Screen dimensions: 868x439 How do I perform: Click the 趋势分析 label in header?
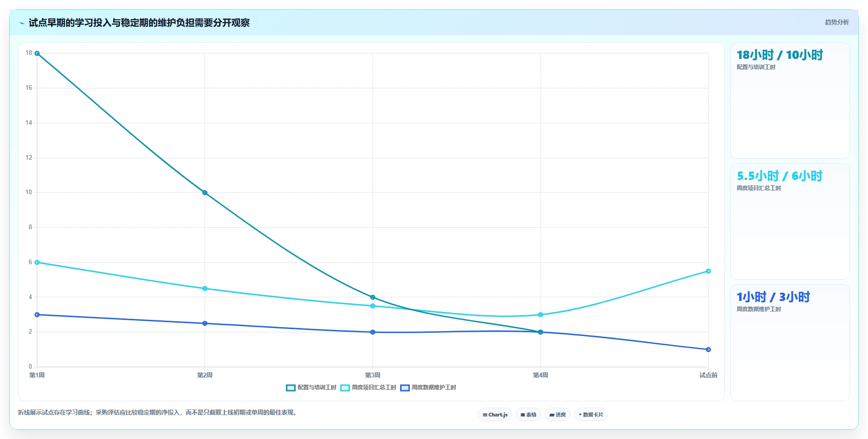[x=837, y=22]
